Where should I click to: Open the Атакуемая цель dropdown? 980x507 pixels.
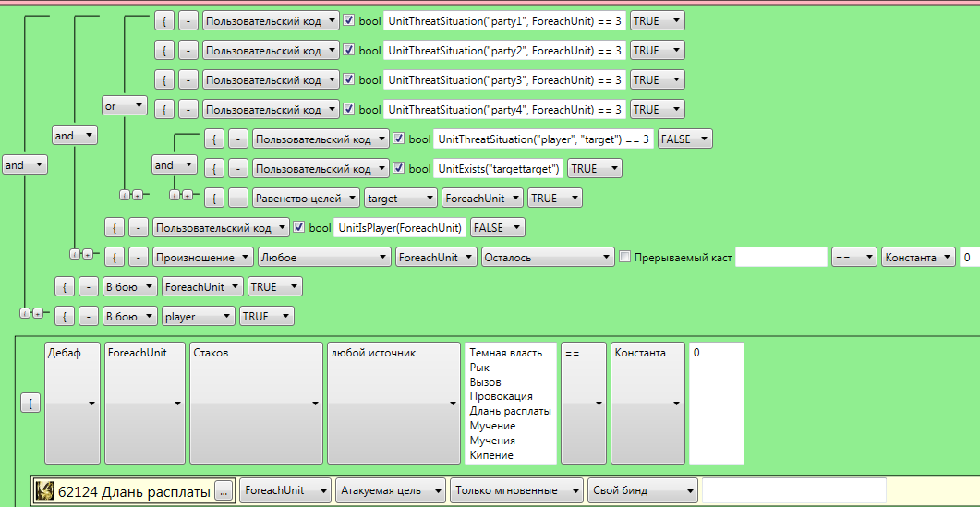click(391, 490)
